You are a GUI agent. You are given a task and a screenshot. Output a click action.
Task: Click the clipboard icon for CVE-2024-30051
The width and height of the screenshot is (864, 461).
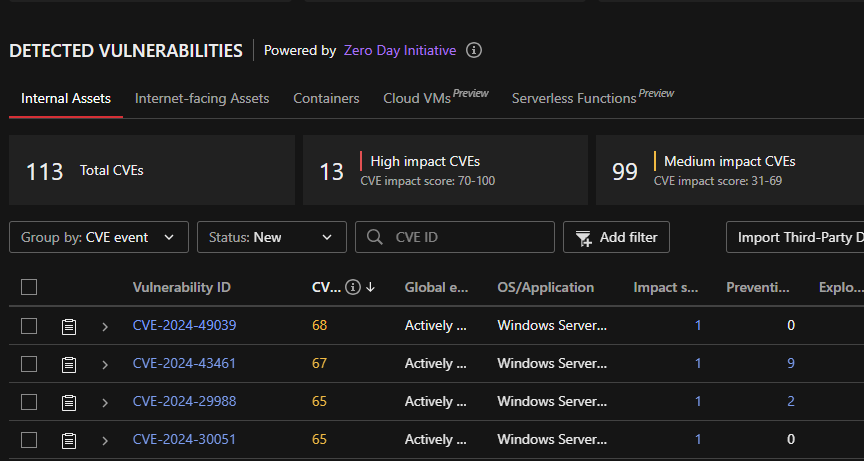tap(69, 440)
